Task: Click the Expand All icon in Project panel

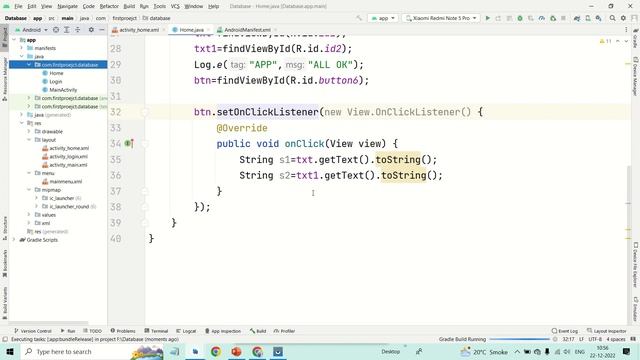Action: (67, 30)
